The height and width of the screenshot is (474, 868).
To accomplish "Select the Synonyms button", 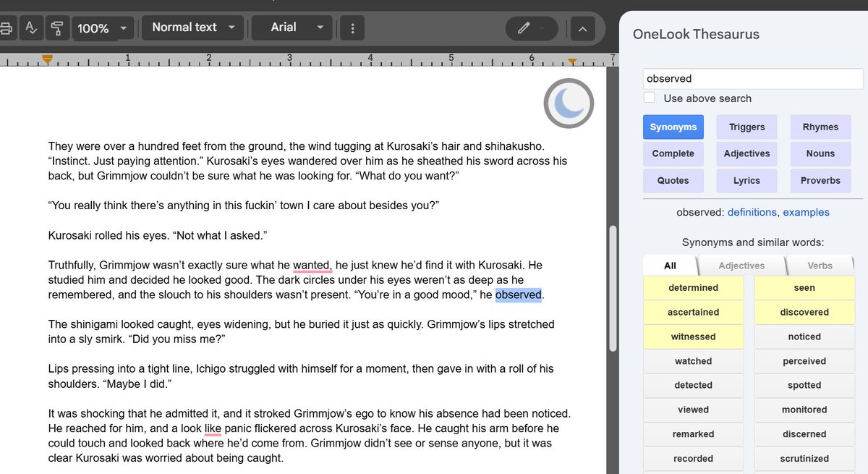I will [673, 127].
